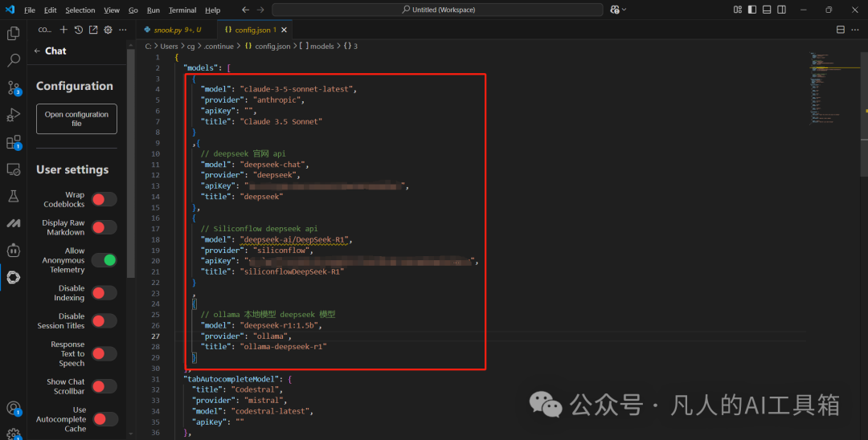Open the Help menu
This screenshot has height=440, width=868.
tap(212, 10)
